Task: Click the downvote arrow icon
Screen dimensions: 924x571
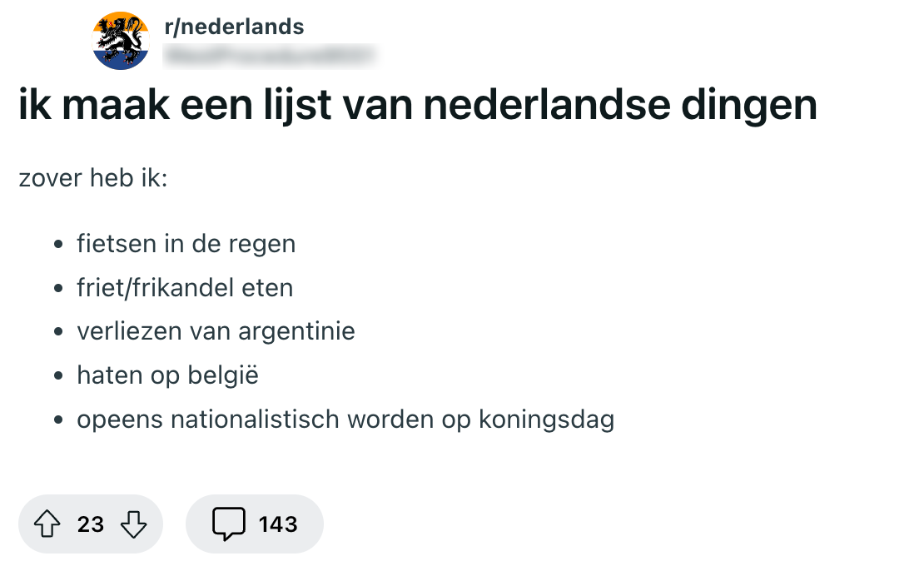Action: pos(134,524)
